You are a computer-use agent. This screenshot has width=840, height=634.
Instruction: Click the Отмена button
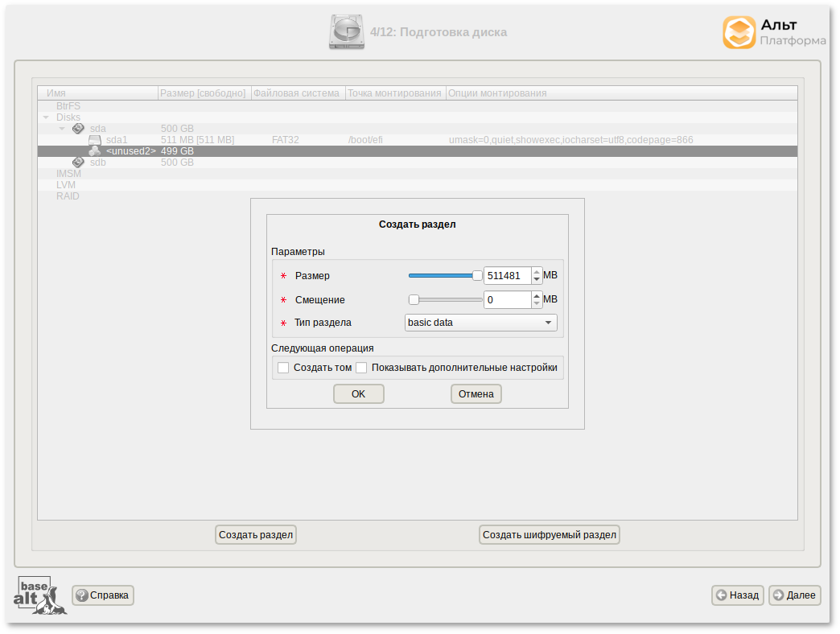click(476, 394)
